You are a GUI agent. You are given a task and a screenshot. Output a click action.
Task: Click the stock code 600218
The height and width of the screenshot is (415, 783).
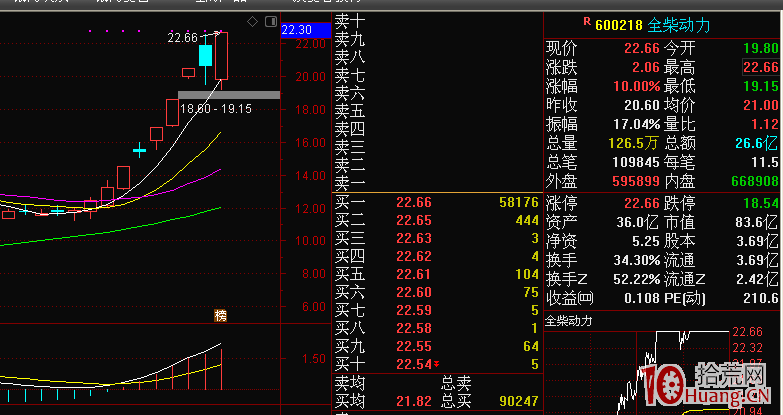[x=619, y=25]
